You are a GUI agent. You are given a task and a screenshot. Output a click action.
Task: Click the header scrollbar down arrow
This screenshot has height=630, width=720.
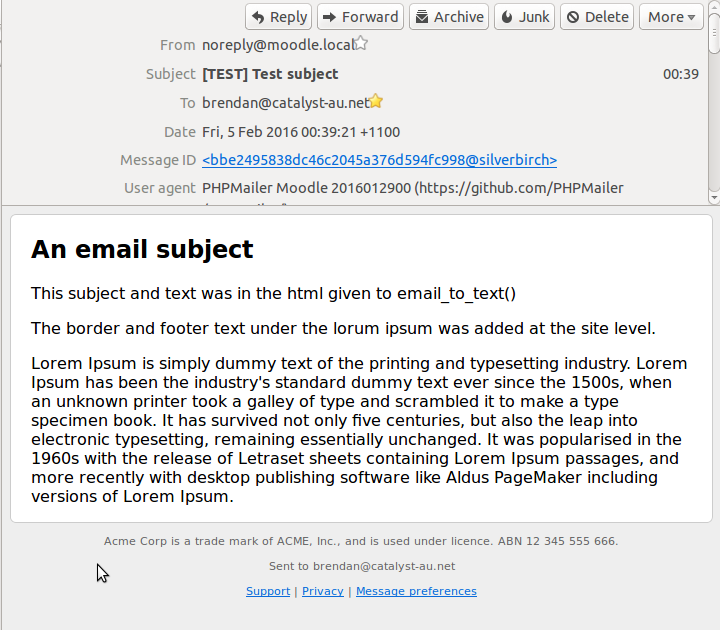pyautogui.click(x=714, y=198)
